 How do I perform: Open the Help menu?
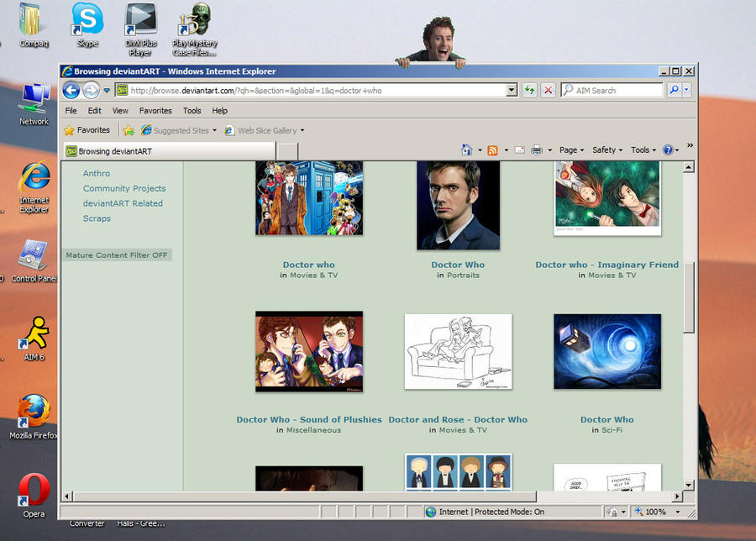tap(219, 110)
